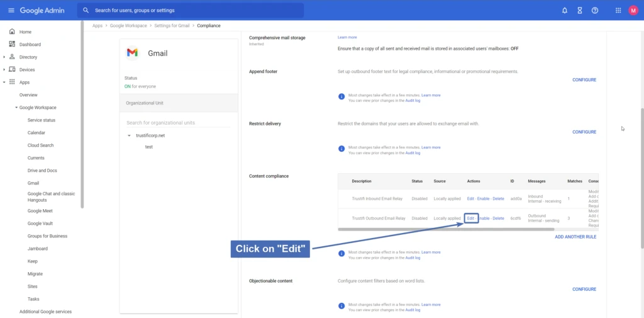Click CONFIGURE for Append footer

pyautogui.click(x=584, y=80)
